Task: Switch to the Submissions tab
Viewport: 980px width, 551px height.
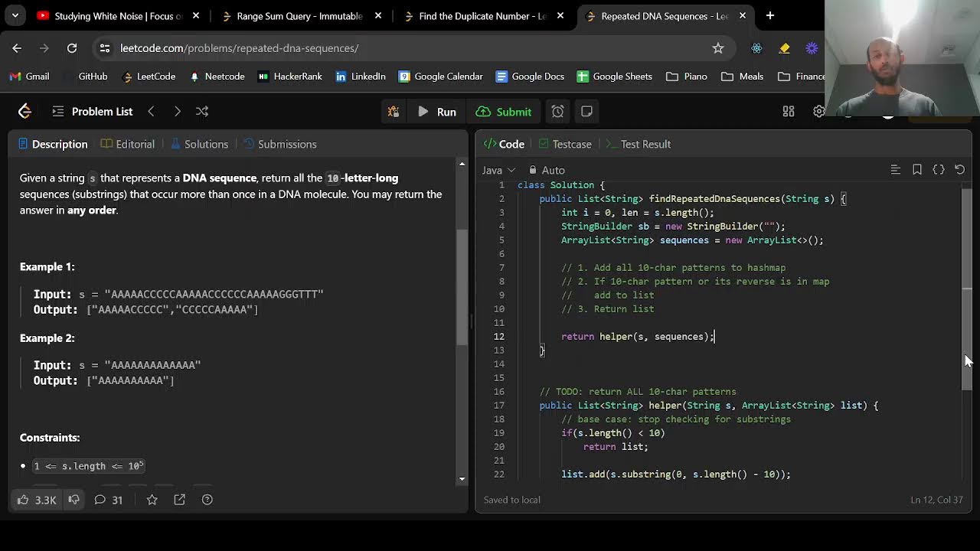Action: click(x=280, y=144)
